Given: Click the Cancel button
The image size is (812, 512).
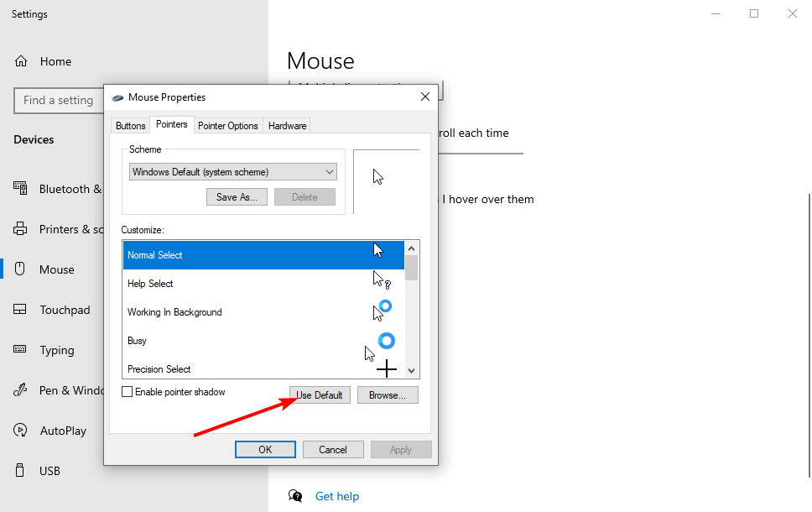Looking at the screenshot, I should tap(333, 449).
